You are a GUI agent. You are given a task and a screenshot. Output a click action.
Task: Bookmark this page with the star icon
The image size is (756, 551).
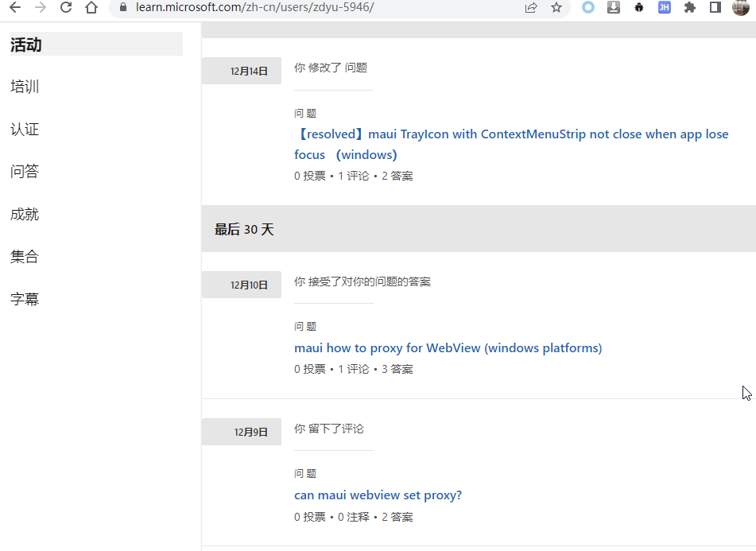coord(556,7)
